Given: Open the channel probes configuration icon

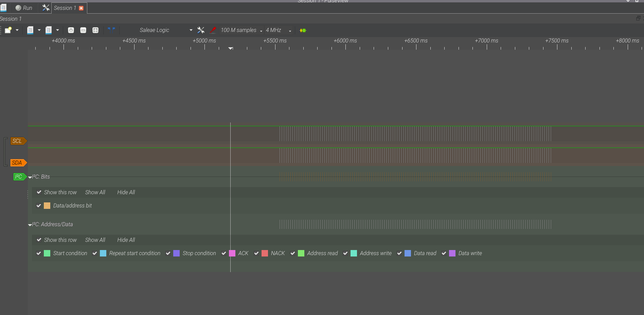Looking at the screenshot, I should 213,30.
